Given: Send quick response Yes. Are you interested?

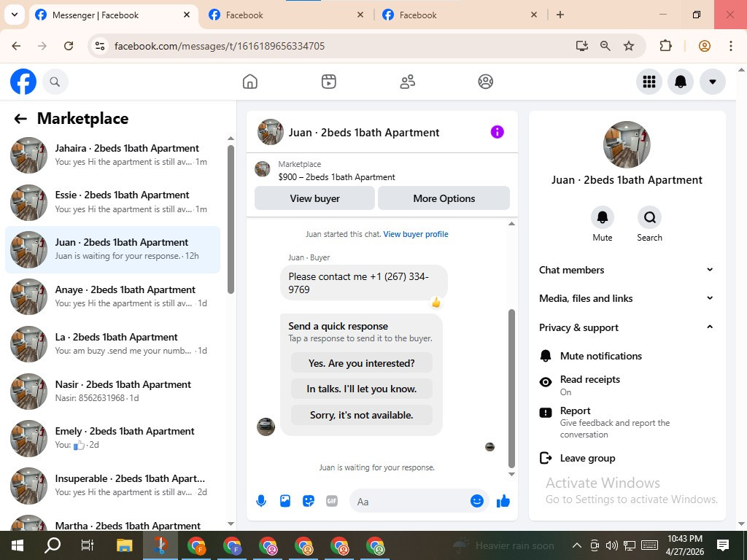Looking at the screenshot, I should pos(362,363).
